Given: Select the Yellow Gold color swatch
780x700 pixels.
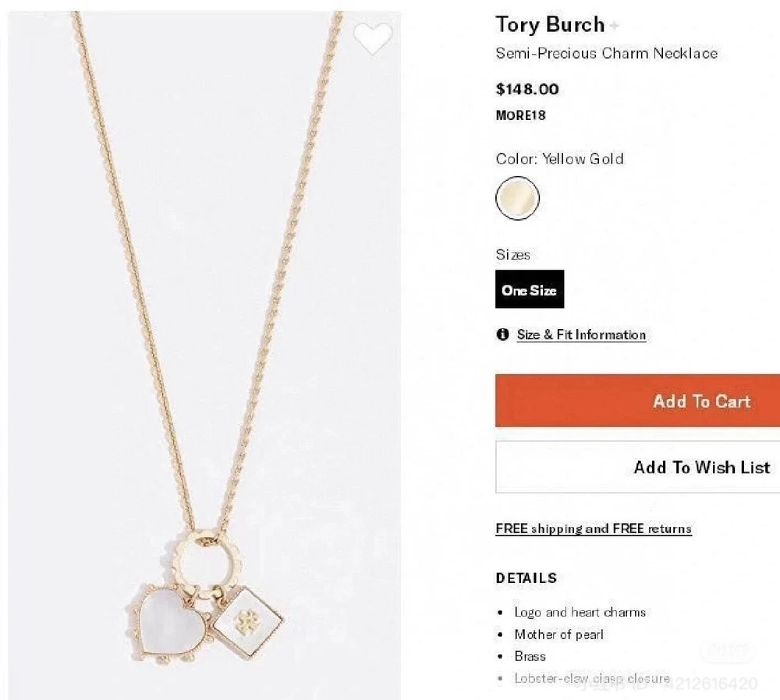Looking at the screenshot, I should pos(517,198).
